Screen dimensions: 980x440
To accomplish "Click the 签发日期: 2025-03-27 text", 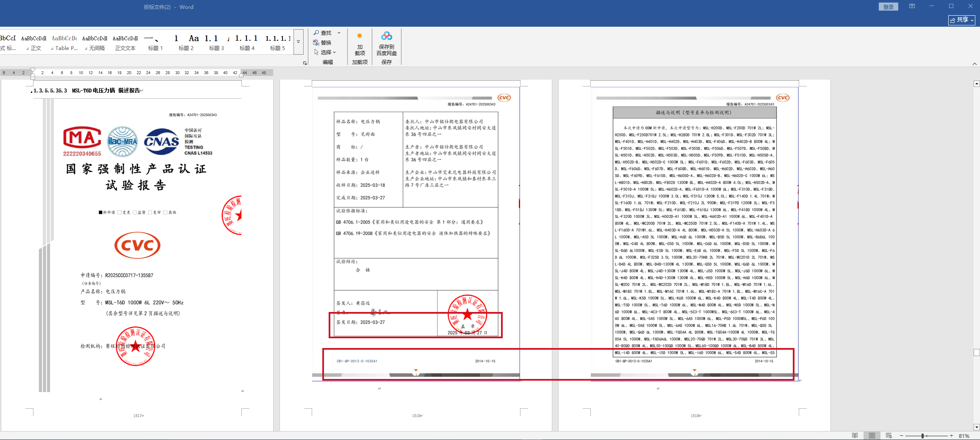I will [360, 322].
